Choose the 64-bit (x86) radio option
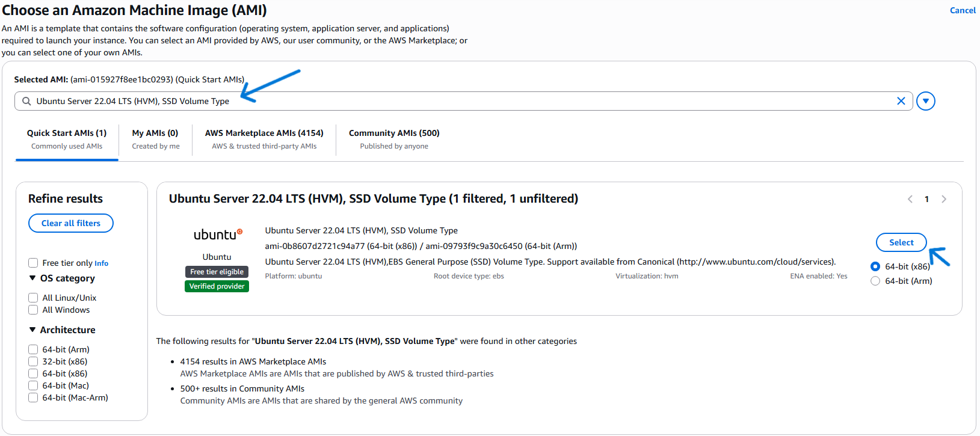The height and width of the screenshot is (436, 980). click(875, 266)
